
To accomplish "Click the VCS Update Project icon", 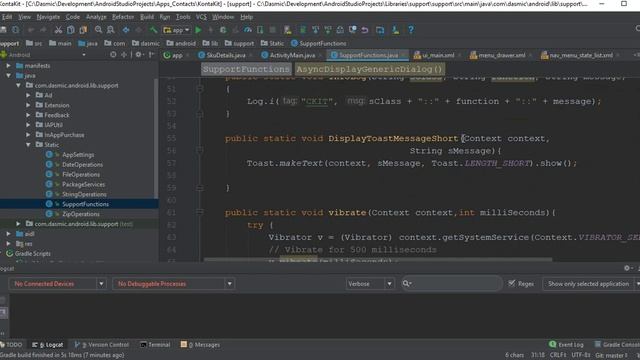I will point(316,30).
